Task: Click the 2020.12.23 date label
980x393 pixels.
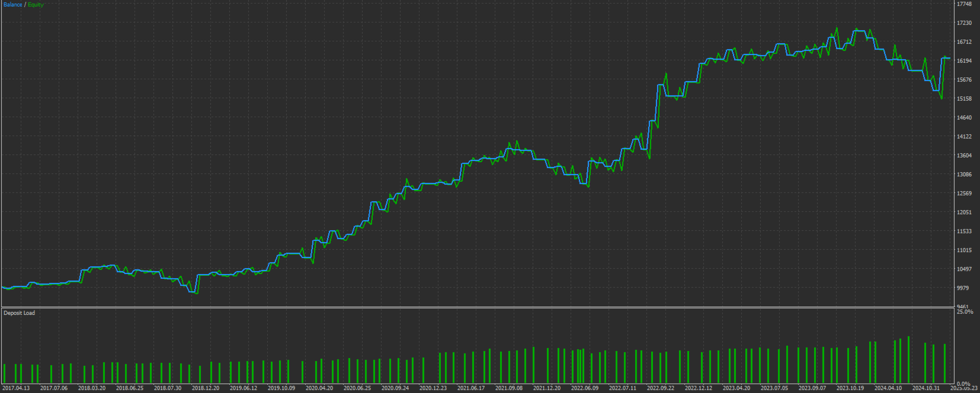Action: [433, 388]
